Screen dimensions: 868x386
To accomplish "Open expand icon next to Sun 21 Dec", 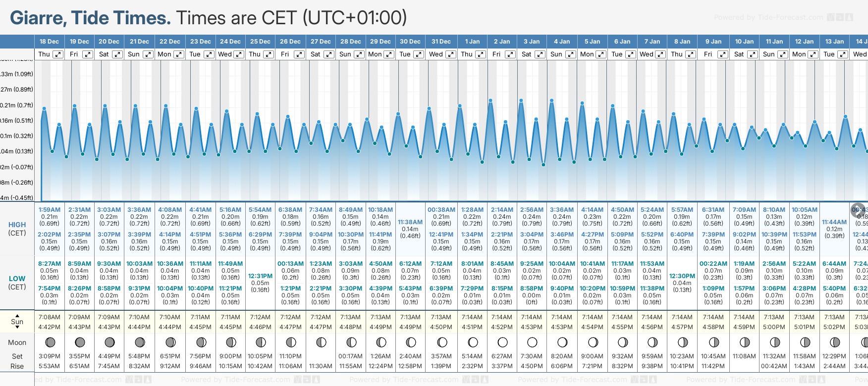I will [x=148, y=54].
